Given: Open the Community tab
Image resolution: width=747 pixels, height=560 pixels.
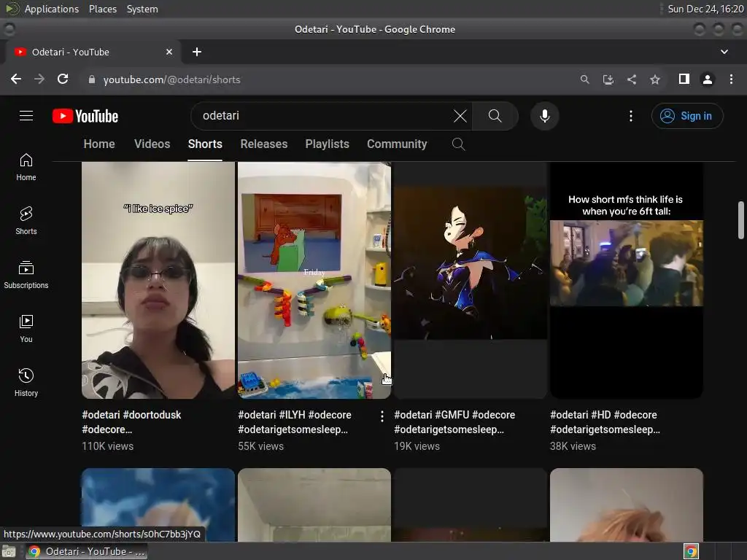Looking at the screenshot, I should point(397,144).
